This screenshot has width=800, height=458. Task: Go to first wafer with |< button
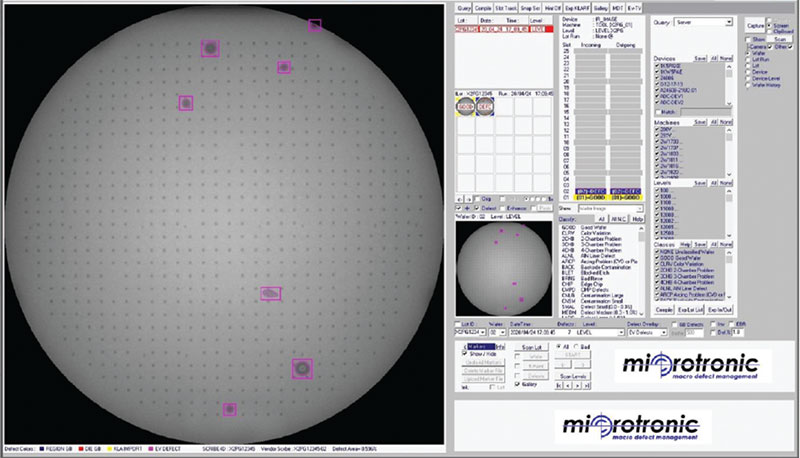tap(559, 386)
